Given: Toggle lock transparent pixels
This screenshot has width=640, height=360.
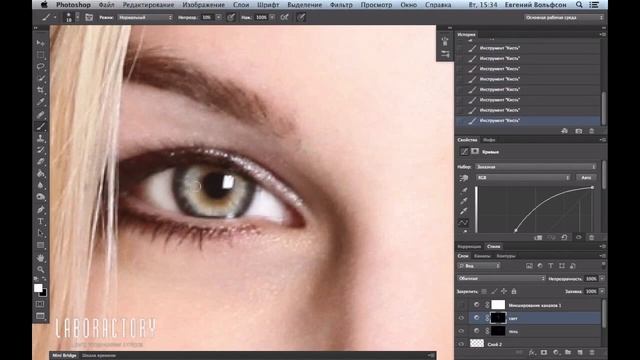Looking at the screenshot, I should (484, 291).
